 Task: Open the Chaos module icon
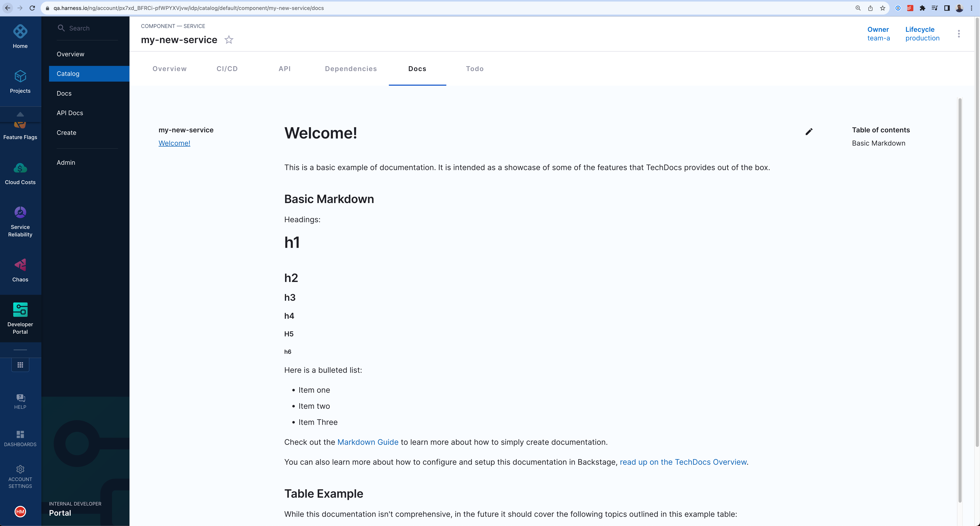tap(20, 265)
